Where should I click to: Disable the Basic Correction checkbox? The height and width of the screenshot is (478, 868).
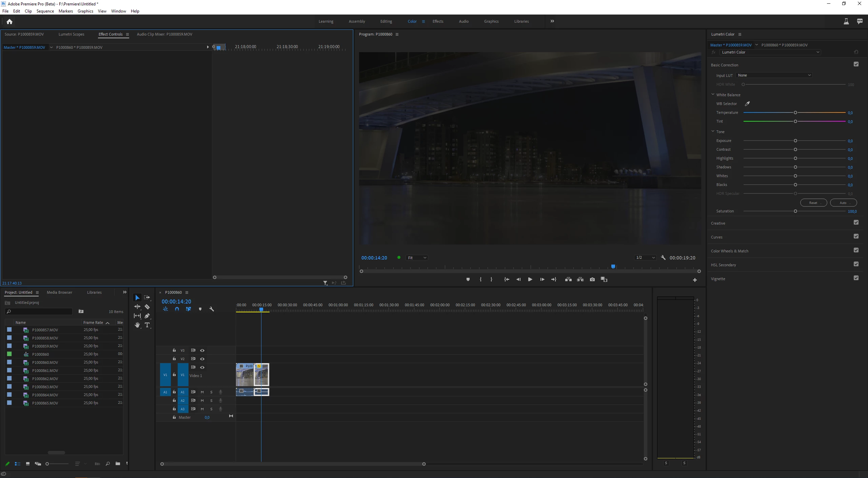pos(856,64)
